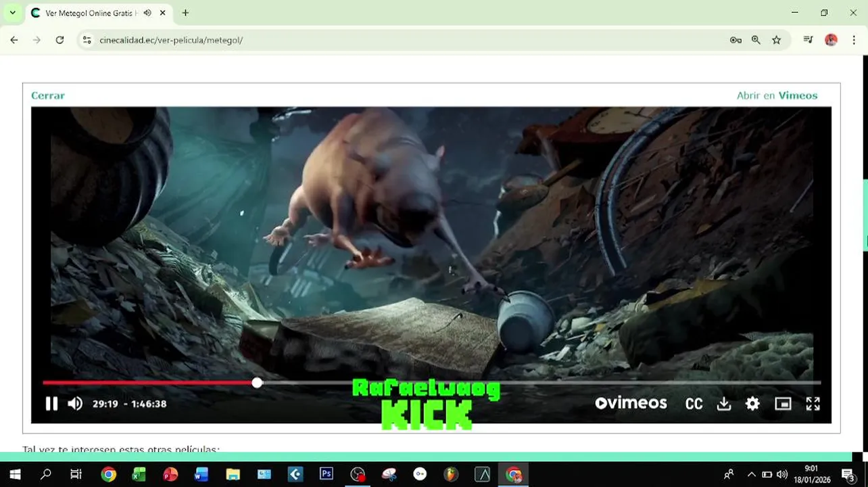868x487 pixels.
Task: Open a new browser tab
Action: (x=185, y=13)
